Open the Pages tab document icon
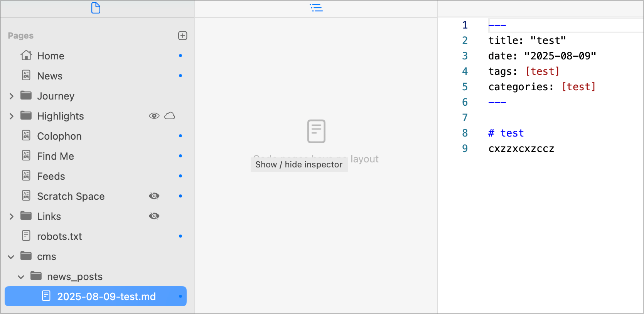 coord(96,8)
